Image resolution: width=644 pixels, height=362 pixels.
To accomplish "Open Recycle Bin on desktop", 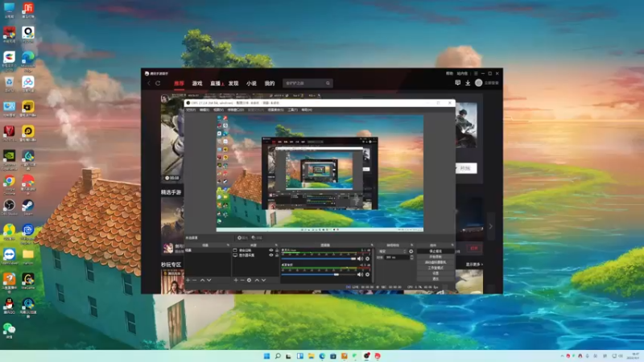I will [9, 84].
